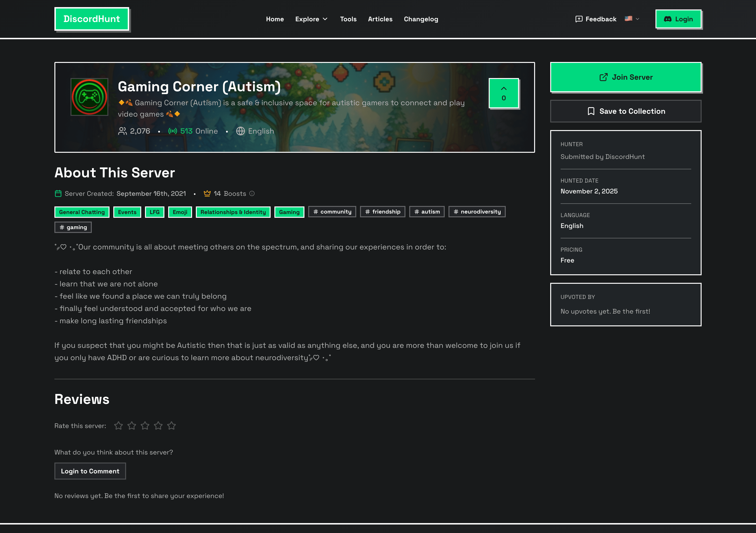This screenshot has height=533, width=756.
Task: Click the globe icon next to English
Action: coord(241,131)
